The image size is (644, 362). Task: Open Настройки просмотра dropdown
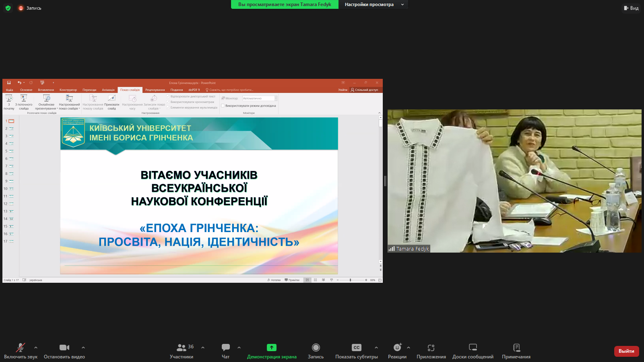click(373, 4)
